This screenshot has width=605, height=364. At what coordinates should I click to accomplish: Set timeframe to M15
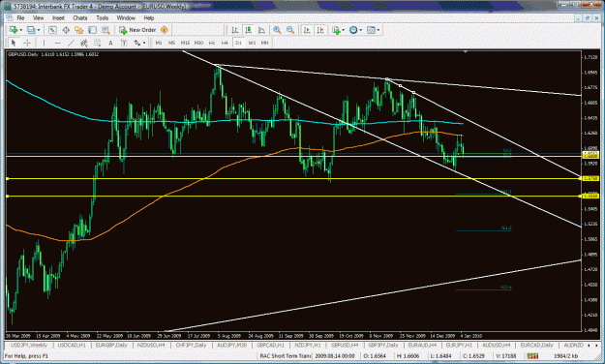coord(185,43)
